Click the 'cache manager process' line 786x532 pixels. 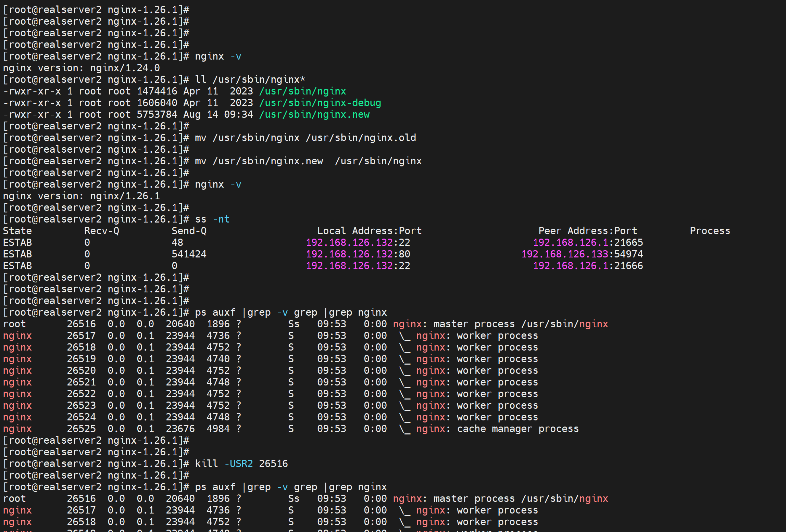click(517, 429)
